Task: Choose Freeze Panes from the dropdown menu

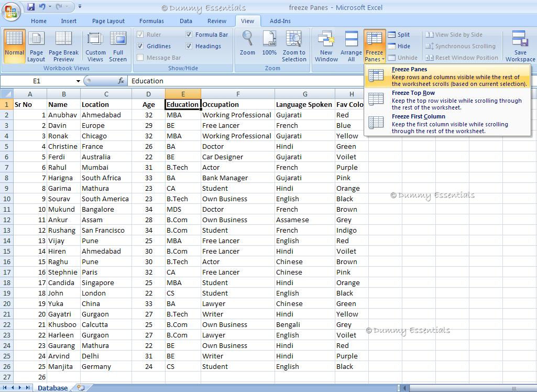Action: click(447, 77)
